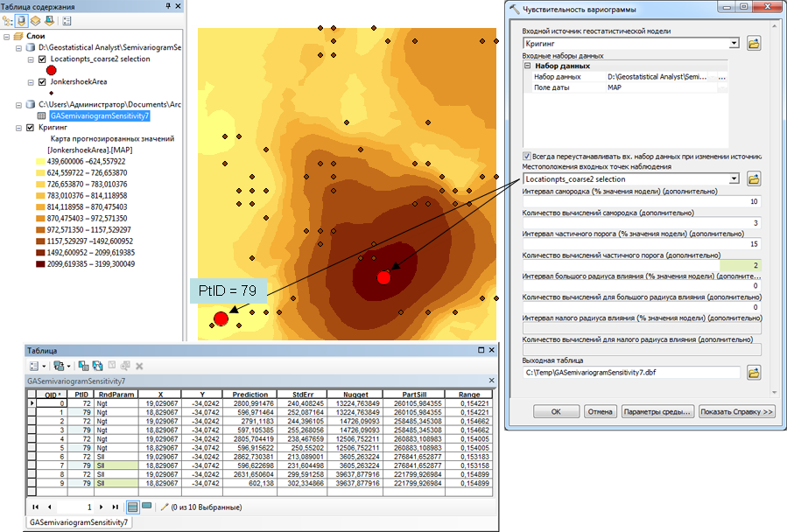Click Интервал самородка value field
This screenshot has height=532, width=787.
coord(642,201)
